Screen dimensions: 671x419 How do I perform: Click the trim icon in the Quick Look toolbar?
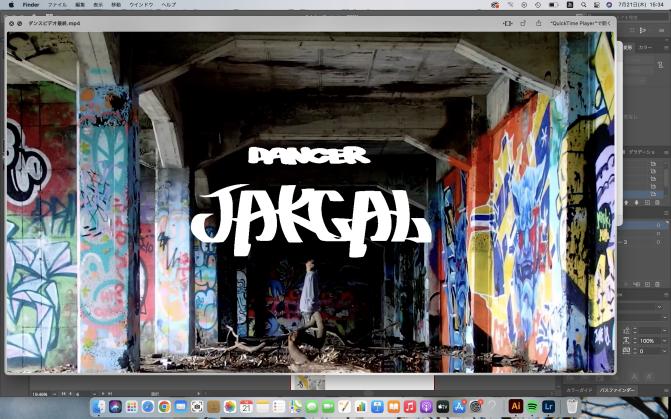[508, 23]
